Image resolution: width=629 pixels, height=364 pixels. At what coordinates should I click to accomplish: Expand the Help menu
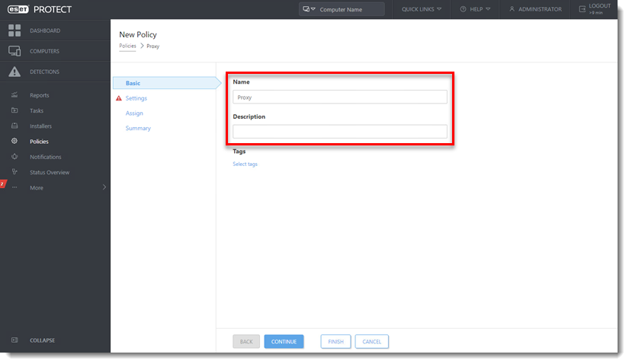[x=480, y=9]
